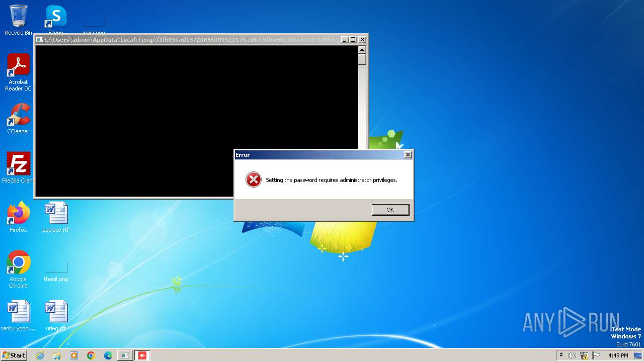The width and height of the screenshot is (644, 362).
Task: Click the red error icon in dialog
Action: coord(254,180)
